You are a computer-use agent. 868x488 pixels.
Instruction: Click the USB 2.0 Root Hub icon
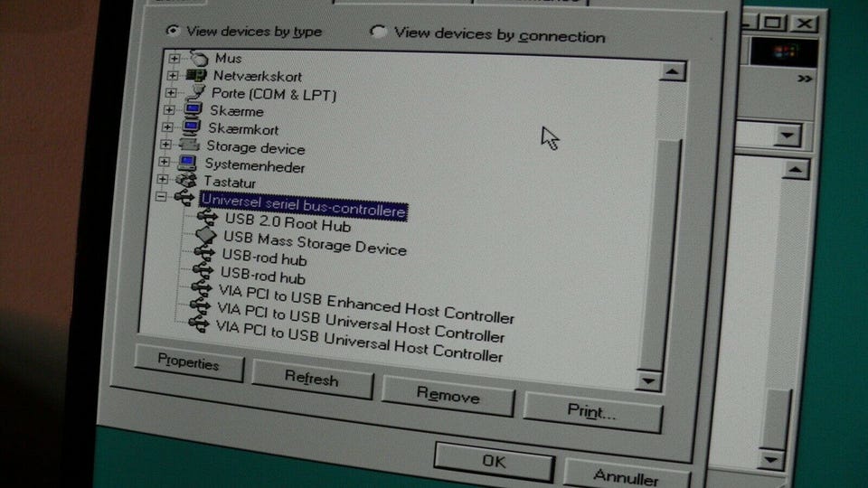[x=208, y=218]
